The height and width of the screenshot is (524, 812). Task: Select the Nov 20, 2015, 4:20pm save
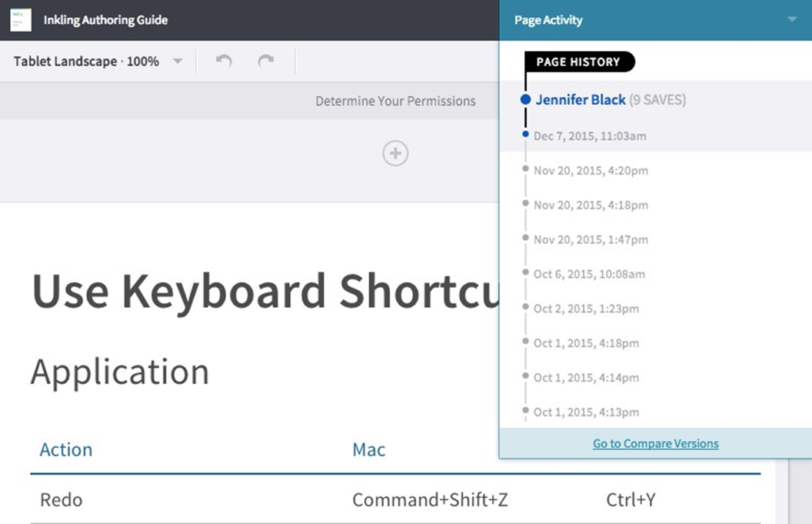coord(591,171)
